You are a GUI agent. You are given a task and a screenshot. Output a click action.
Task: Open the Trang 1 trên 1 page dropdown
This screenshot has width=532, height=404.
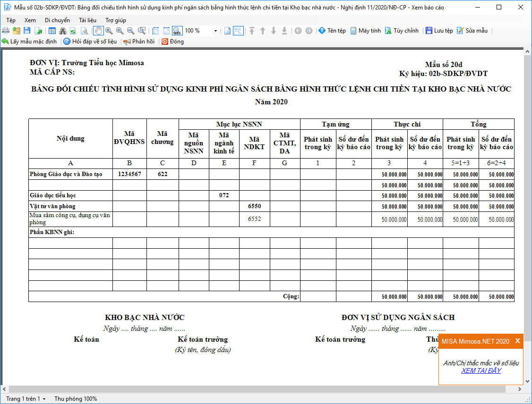click(26, 399)
